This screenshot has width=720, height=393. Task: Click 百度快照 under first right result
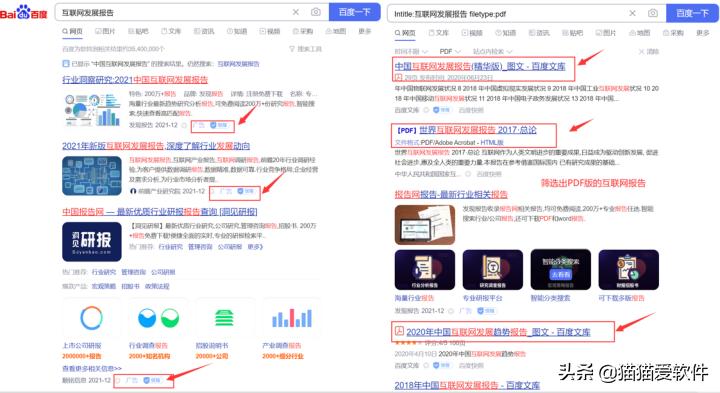pos(471,110)
